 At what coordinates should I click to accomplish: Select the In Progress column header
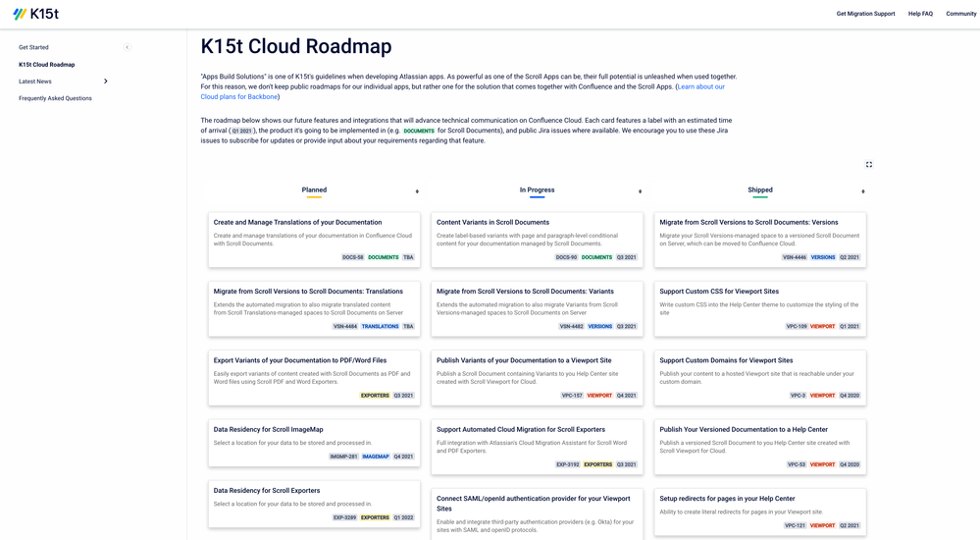pyautogui.click(x=537, y=190)
